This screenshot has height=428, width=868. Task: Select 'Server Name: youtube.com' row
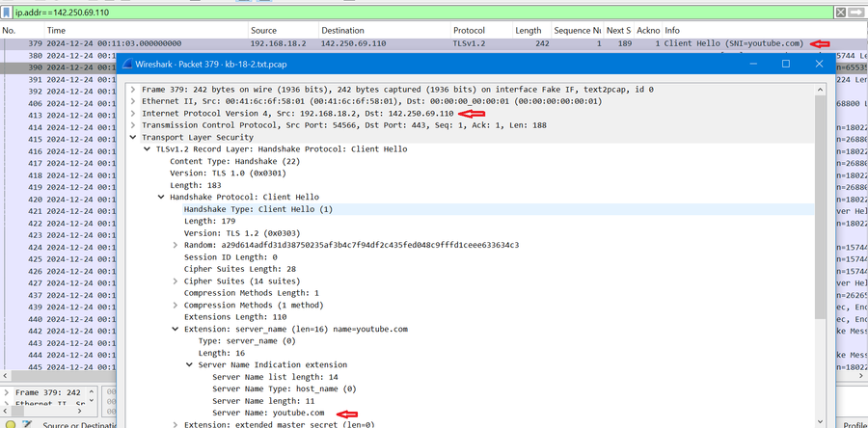(268, 414)
